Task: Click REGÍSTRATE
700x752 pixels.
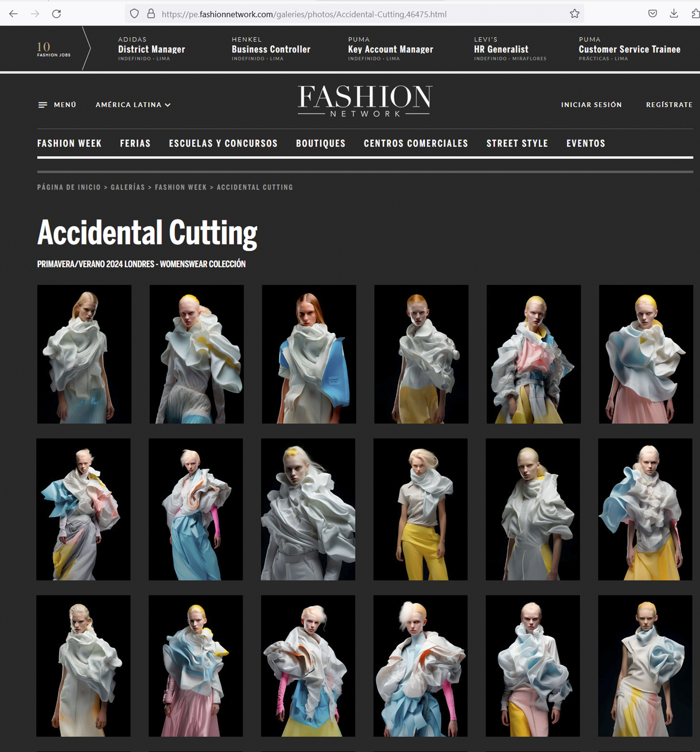Action: pyautogui.click(x=669, y=105)
